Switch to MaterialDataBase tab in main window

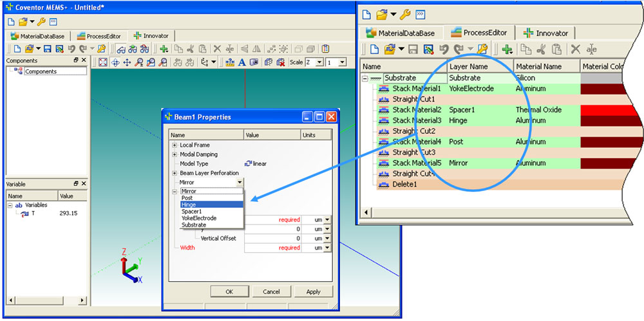point(39,36)
